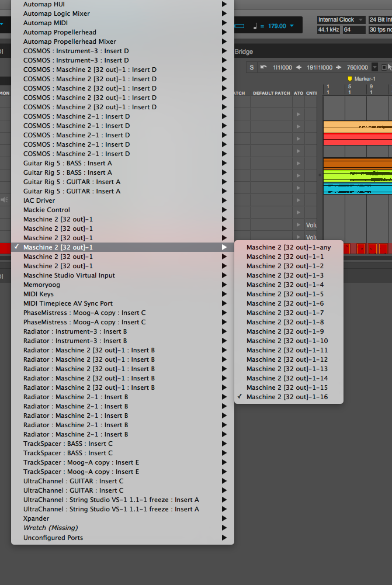Screen dimensions: 392x585
Task: Choose Maschine 2 [32 out]-1-9 channel
Action: click(x=289, y=331)
